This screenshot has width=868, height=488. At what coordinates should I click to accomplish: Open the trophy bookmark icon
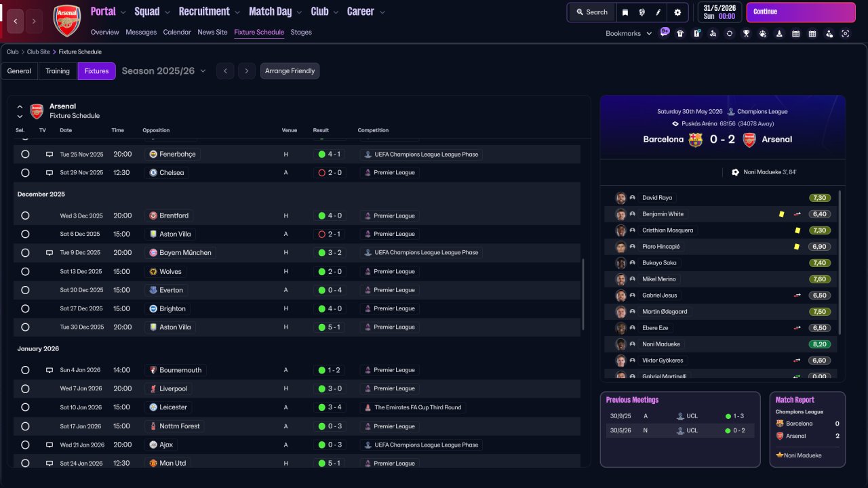[x=746, y=33]
